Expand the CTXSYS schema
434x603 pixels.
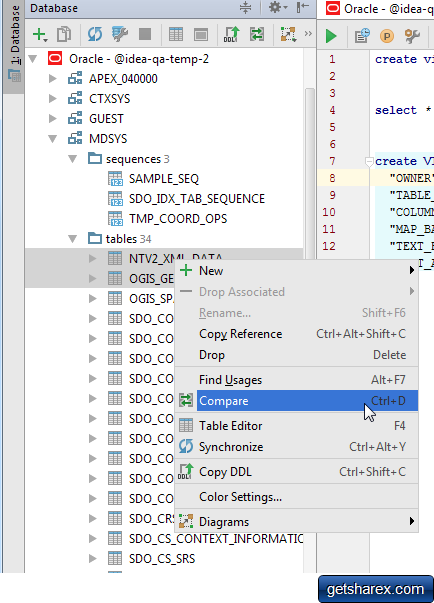tap(53, 99)
